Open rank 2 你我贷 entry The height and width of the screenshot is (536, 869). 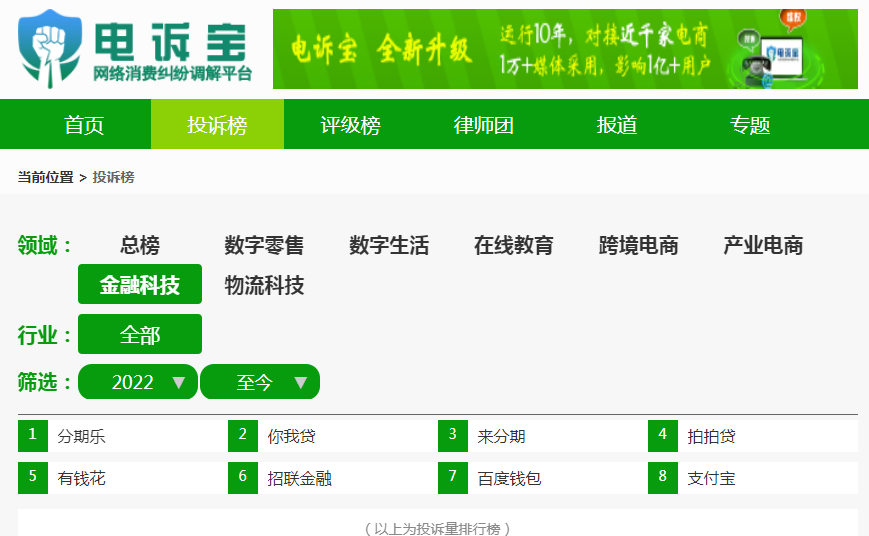point(333,436)
